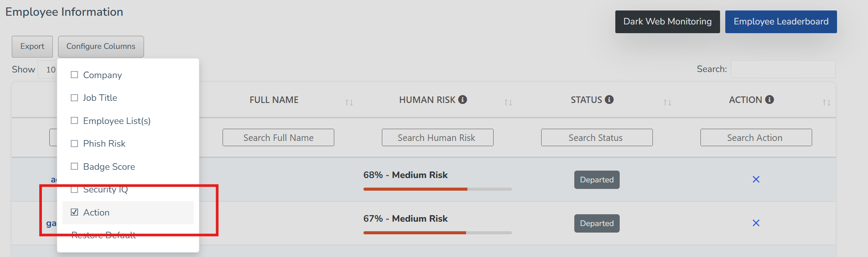Image resolution: width=868 pixels, height=257 pixels.
Task: Open the Employee Leaderboard page
Action: [781, 22]
